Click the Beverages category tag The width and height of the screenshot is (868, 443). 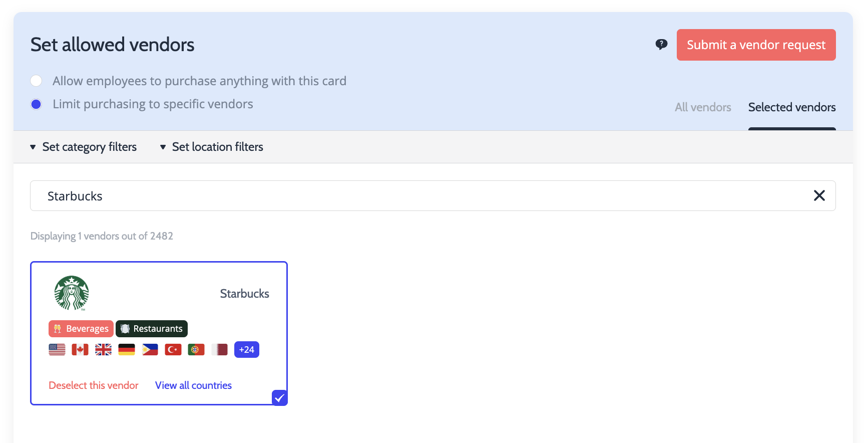tap(81, 329)
